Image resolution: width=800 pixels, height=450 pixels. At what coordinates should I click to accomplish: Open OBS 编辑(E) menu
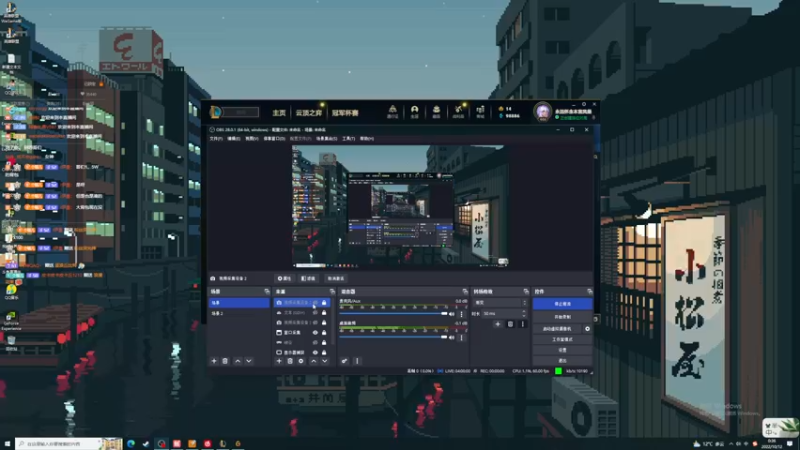coord(234,139)
